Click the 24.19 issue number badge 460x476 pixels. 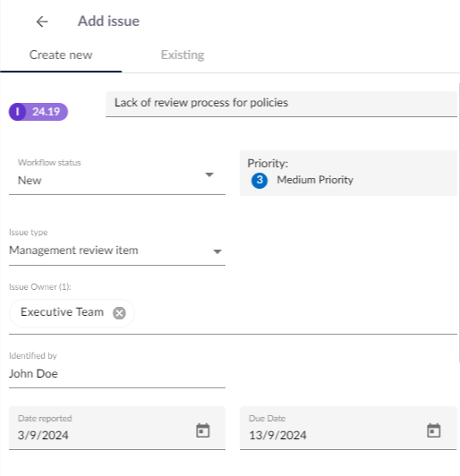click(x=38, y=112)
